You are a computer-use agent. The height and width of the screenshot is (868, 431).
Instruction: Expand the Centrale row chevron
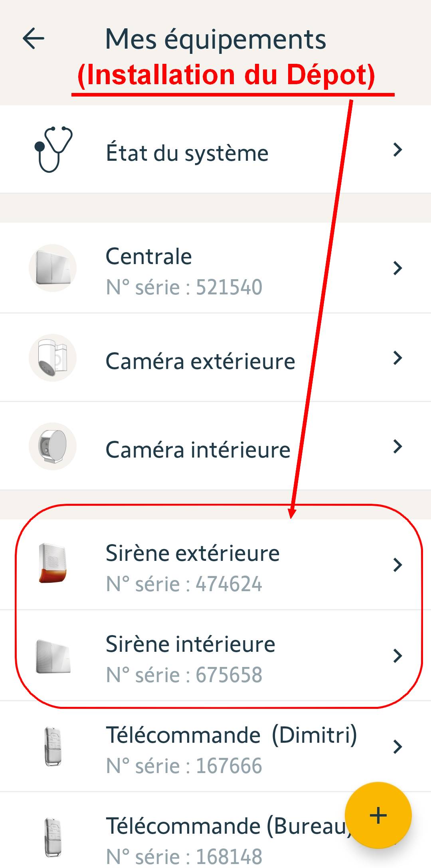pyautogui.click(x=397, y=268)
